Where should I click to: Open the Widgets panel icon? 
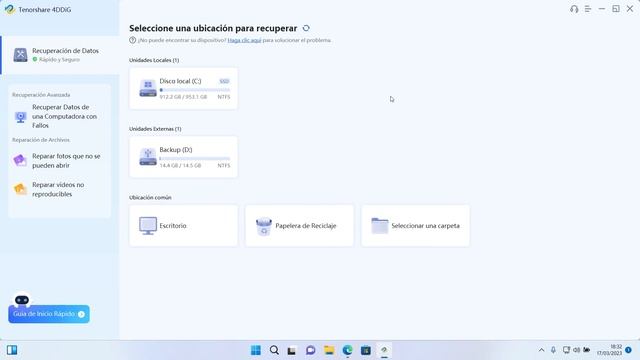coord(12,350)
